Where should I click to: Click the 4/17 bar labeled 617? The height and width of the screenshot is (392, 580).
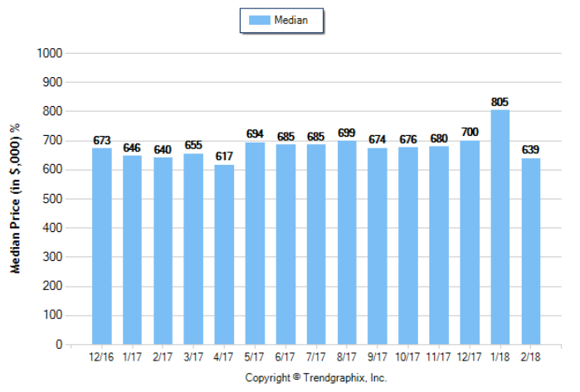(224, 254)
